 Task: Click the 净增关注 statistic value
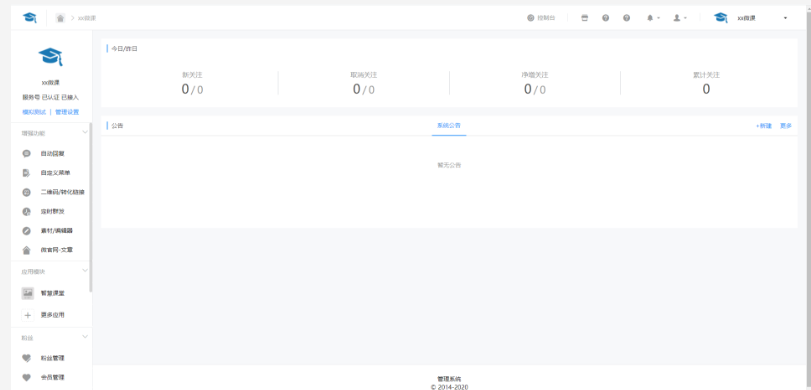[x=535, y=89]
